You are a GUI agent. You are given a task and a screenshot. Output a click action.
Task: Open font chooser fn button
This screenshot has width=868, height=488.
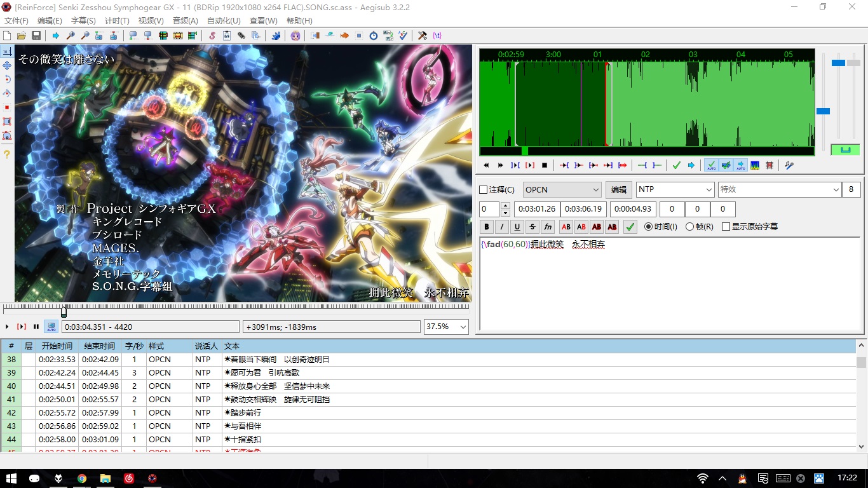548,227
